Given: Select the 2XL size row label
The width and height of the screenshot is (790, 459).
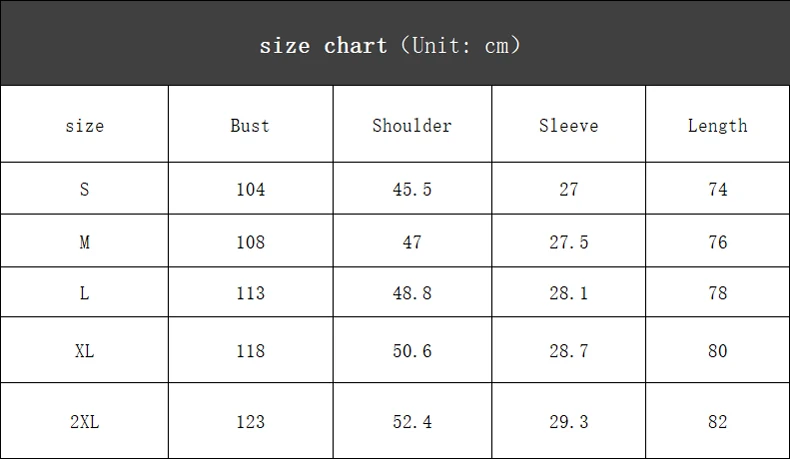Looking at the screenshot, I should (84, 422).
